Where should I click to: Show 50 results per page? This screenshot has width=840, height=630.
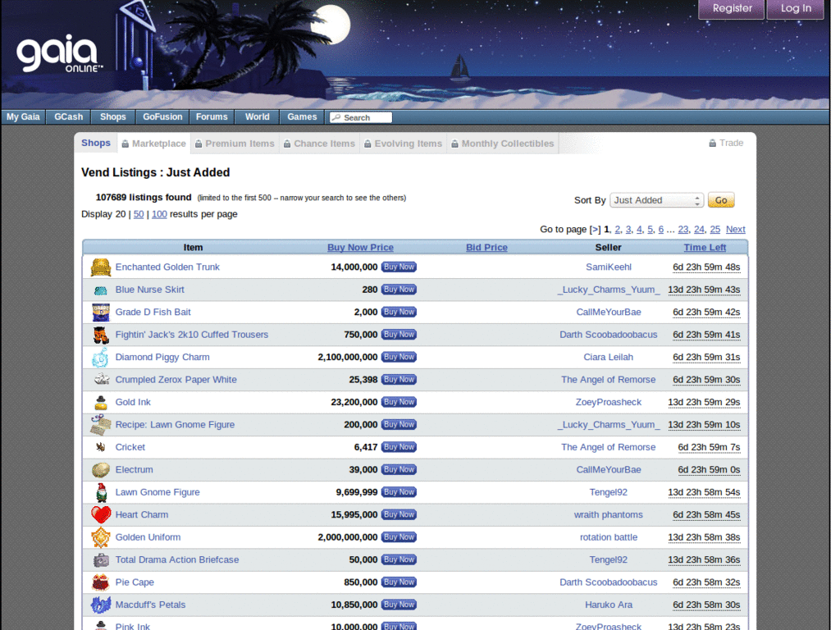click(139, 214)
